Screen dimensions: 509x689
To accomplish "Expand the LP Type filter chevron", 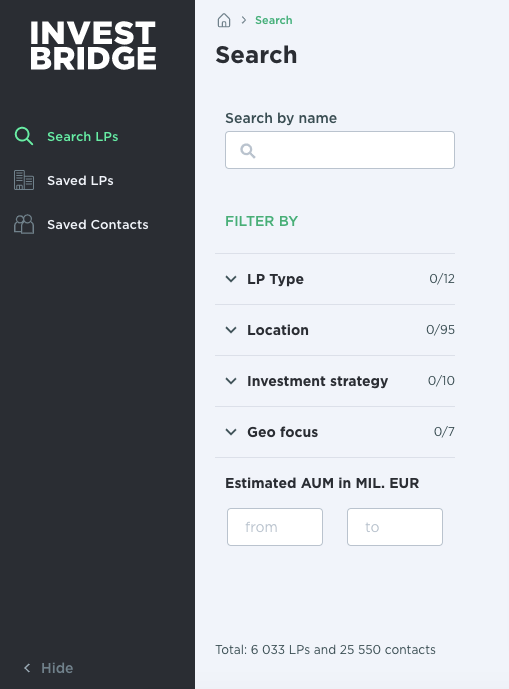I will (x=231, y=279).
